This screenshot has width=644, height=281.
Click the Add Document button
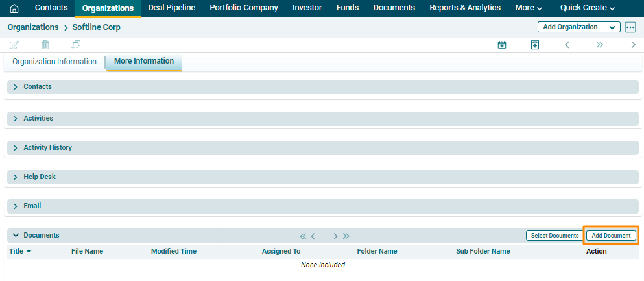coord(611,236)
